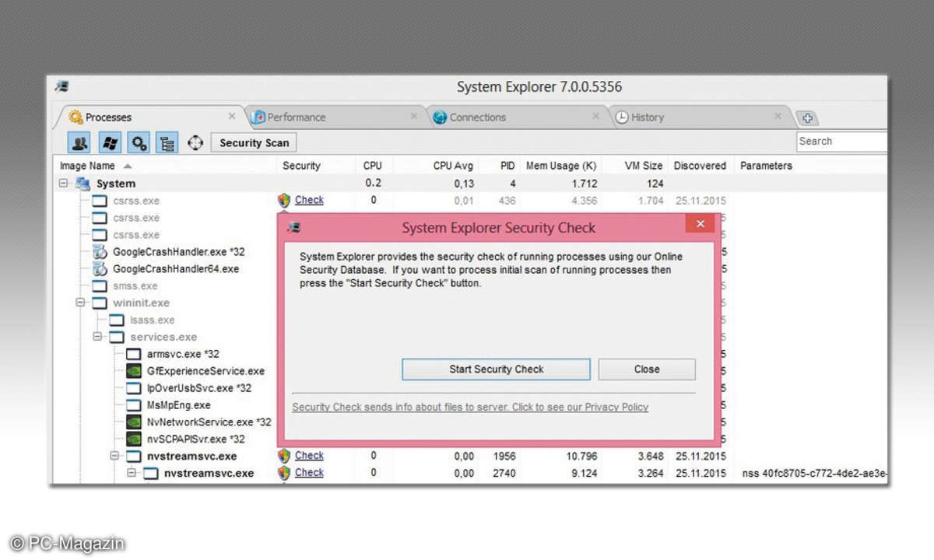Click the lsass.exe process icon
The image size is (934, 560).
[117, 320]
